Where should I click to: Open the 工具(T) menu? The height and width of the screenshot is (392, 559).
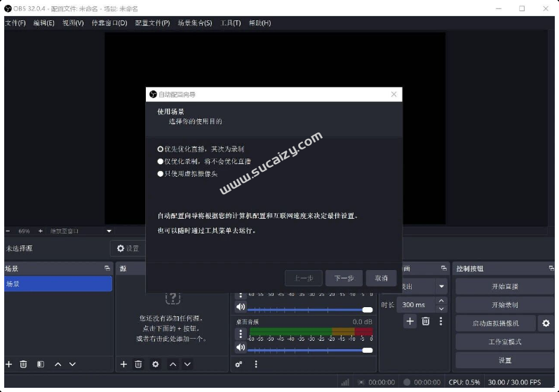[x=231, y=23]
